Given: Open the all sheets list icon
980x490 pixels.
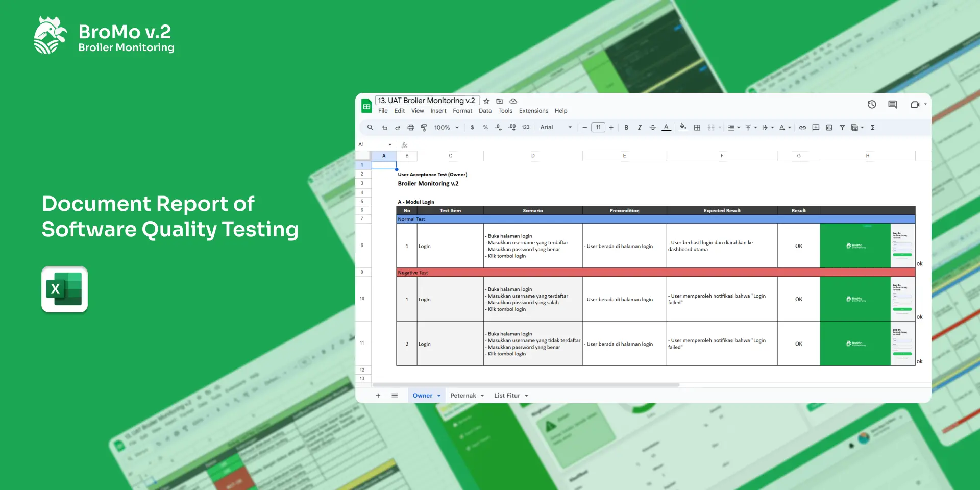Looking at the screenshot, I should click(395, 396).
